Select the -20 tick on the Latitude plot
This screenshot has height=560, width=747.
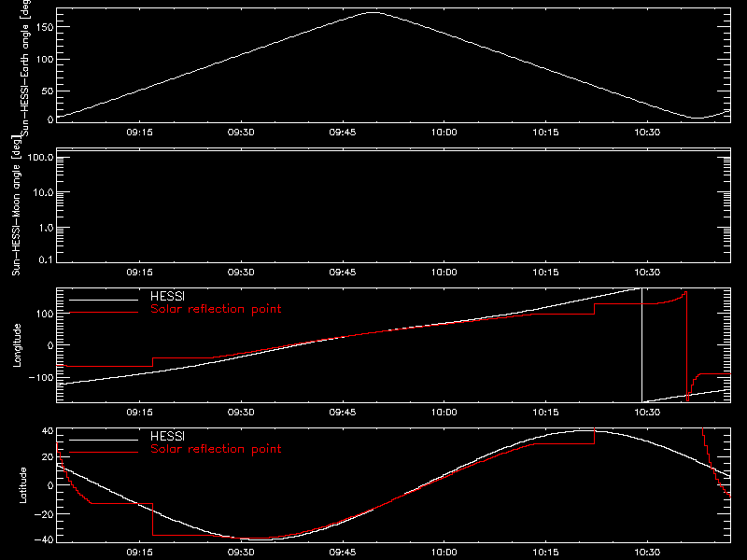(44, 514)
